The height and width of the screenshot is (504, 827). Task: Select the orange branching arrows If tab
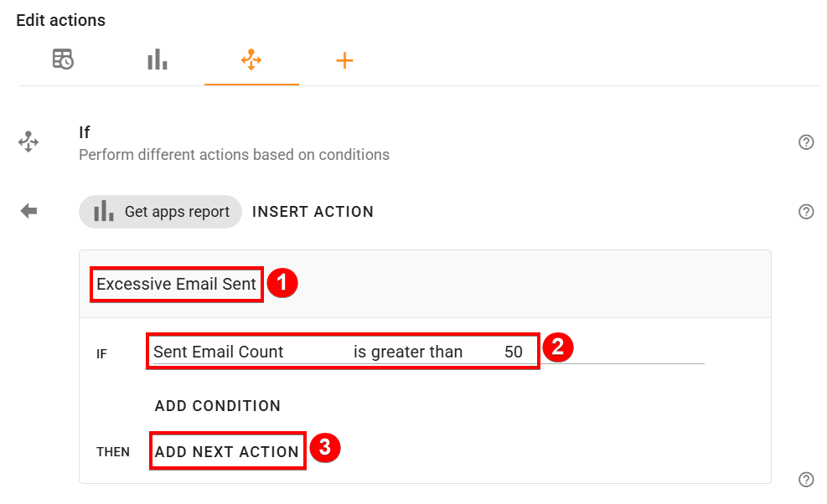[x=251, y=59]
